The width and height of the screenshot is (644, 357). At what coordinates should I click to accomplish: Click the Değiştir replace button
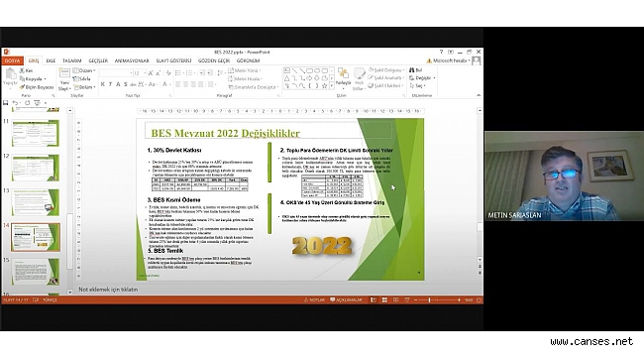coord(422,77)
